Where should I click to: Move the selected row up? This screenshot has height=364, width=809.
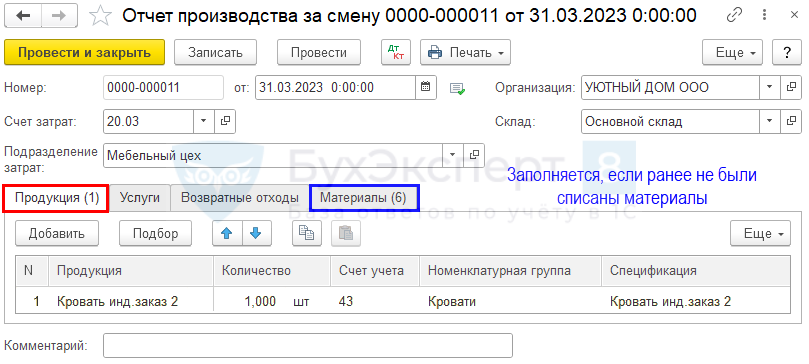(226, 234)
